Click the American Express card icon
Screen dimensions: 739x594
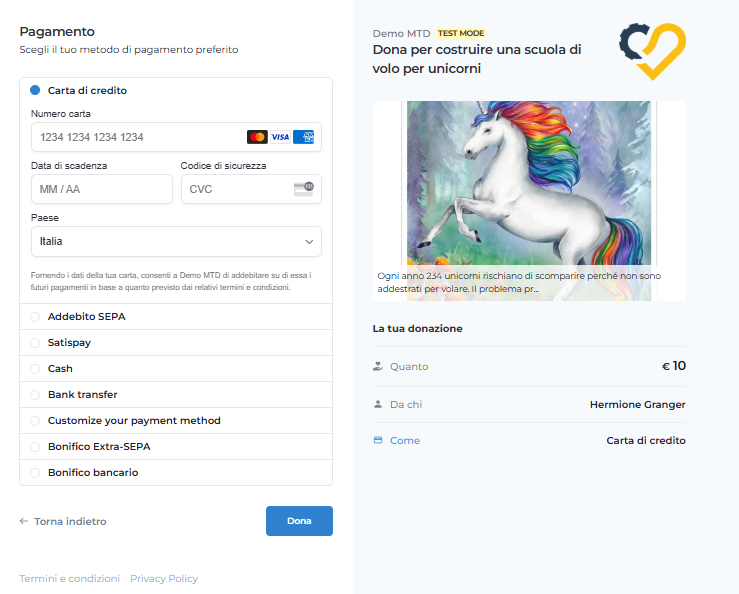(x=304, y=137)
